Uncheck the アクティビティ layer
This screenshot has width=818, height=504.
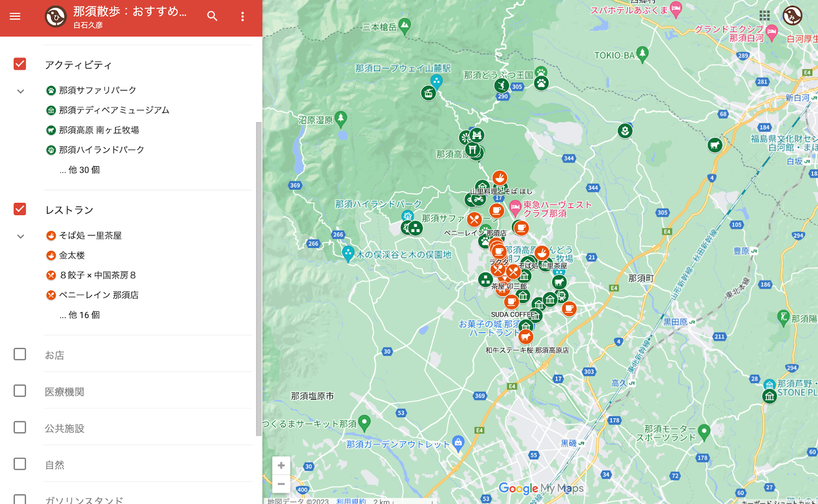tap(20, 64)
